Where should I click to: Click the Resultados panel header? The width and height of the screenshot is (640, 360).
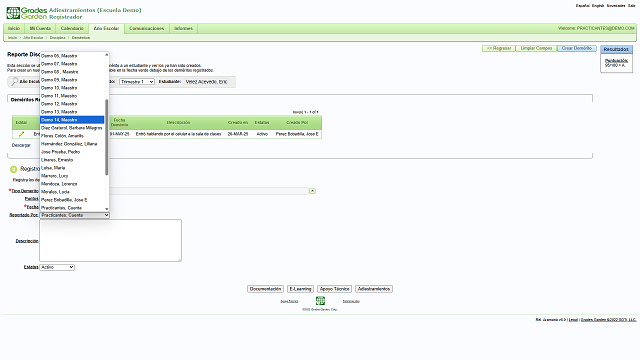(x=616, y=49)
